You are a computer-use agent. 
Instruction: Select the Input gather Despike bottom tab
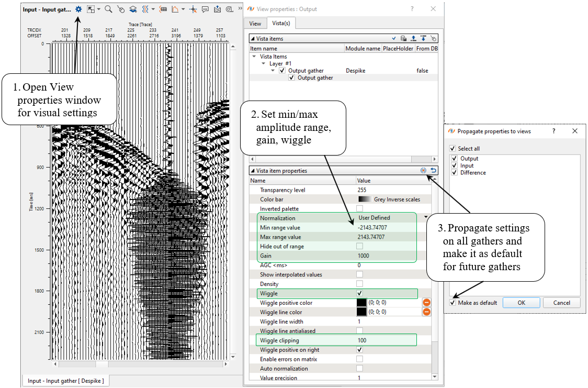[66, 381]
